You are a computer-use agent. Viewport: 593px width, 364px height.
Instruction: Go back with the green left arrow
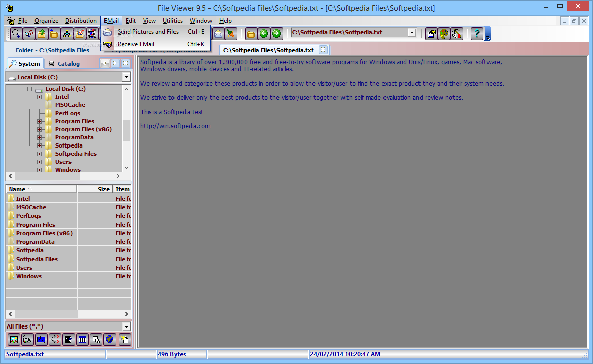(264, 33)
